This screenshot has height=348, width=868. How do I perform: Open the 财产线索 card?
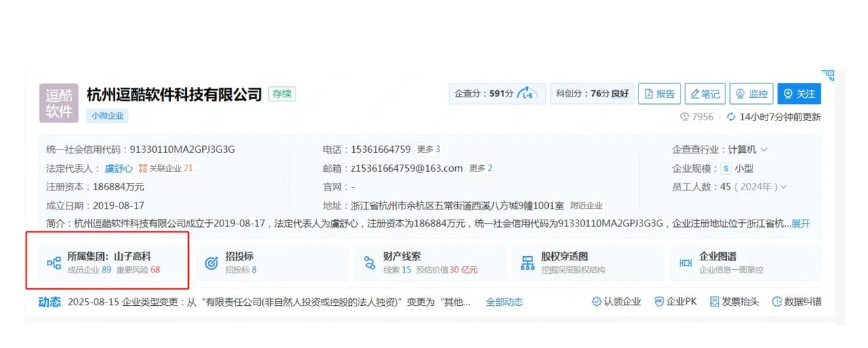(x=431, y=262)
